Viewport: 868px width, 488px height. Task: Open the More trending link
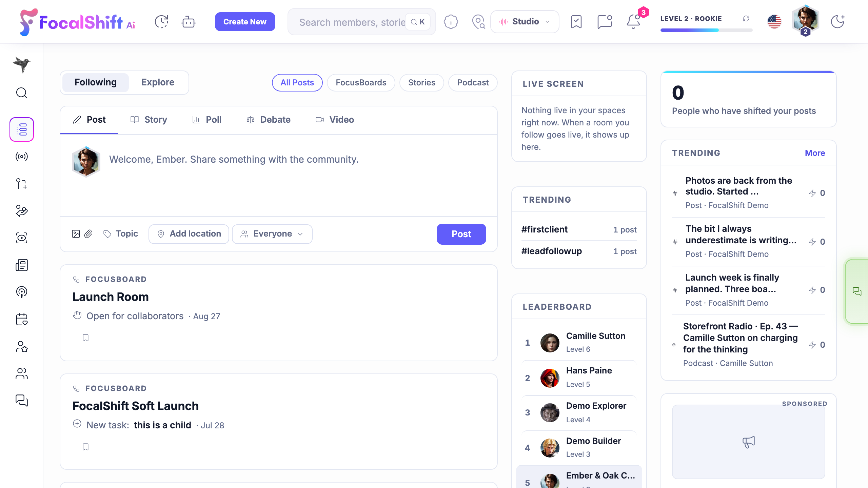click(x=815, y=153)
